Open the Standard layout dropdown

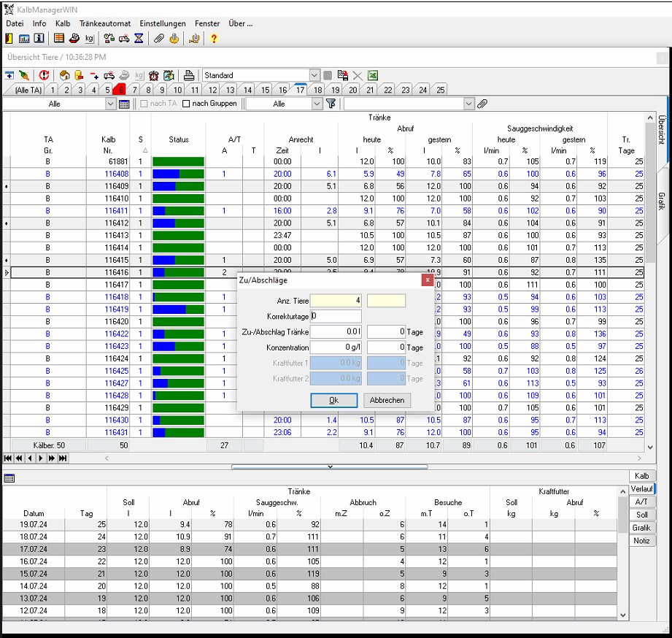tap(314, 75)
